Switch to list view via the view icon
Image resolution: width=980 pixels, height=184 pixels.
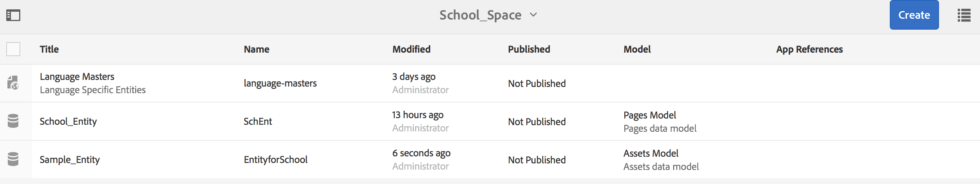pyautogui.click(x=964, y=15)
